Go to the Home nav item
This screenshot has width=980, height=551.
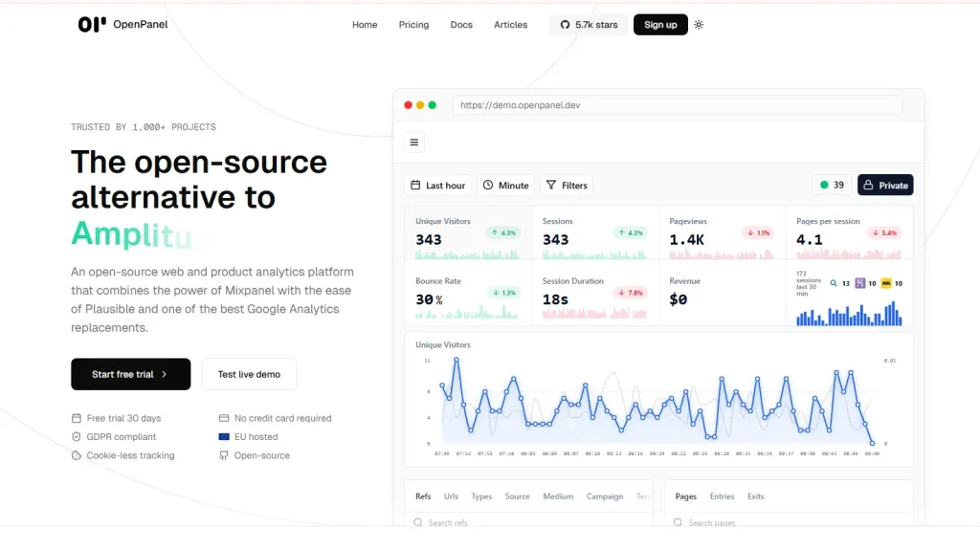coord(365,25)
